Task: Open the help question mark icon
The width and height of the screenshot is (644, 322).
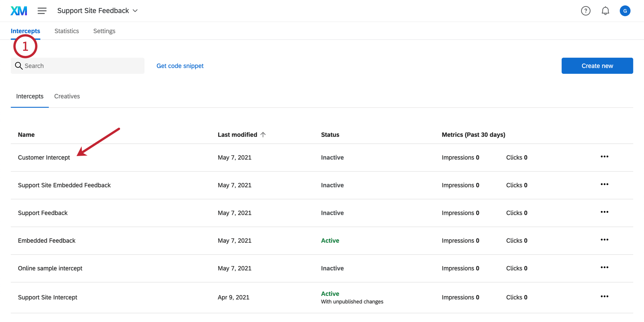Action: click(586, 11)
